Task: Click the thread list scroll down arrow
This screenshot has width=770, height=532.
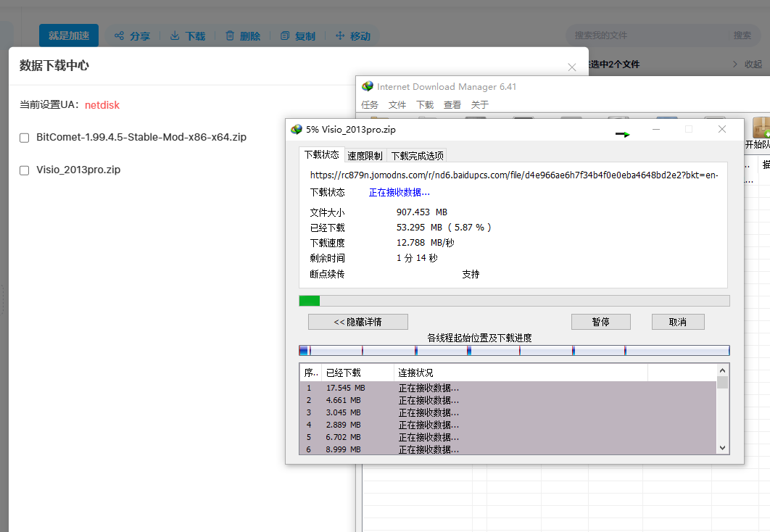Action: pos(722,448)
